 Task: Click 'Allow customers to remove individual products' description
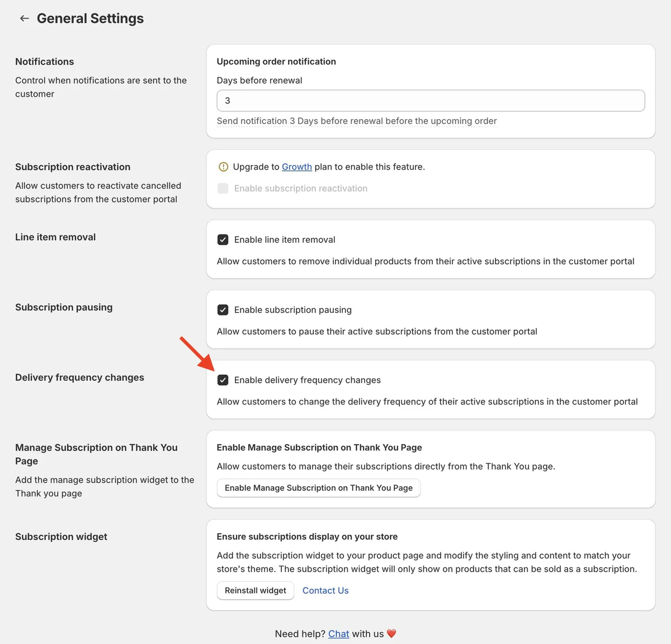point(426,261)
